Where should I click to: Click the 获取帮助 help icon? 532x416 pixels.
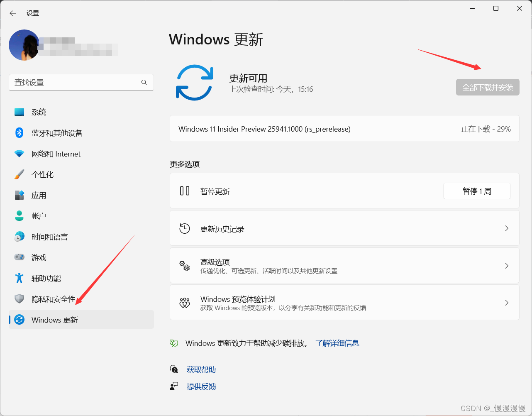click(x=174, y=369)
